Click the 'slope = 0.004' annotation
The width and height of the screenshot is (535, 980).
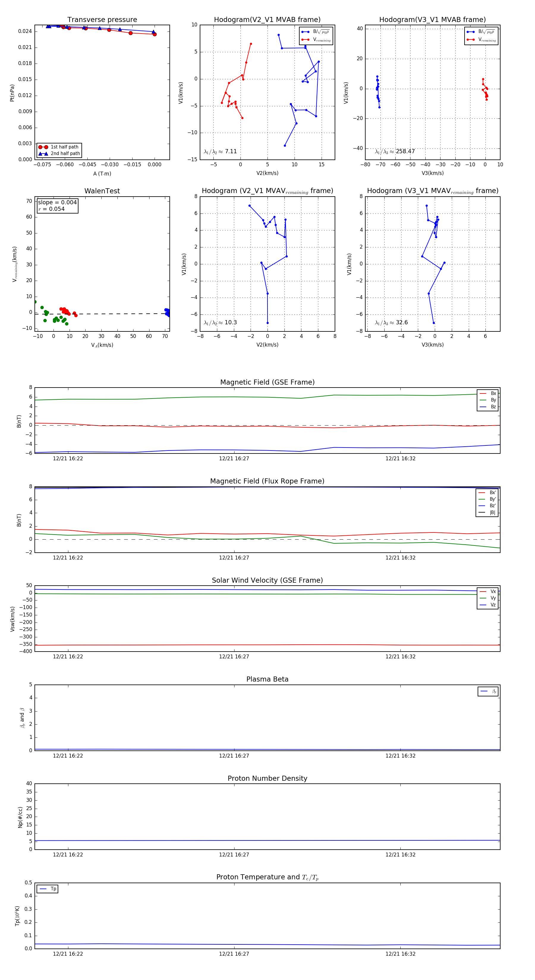click(x=57, y=203)
